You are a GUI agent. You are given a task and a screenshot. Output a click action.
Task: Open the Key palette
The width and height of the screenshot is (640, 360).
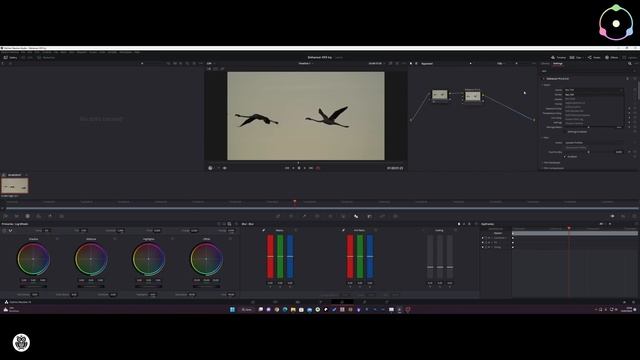(369, 216)
